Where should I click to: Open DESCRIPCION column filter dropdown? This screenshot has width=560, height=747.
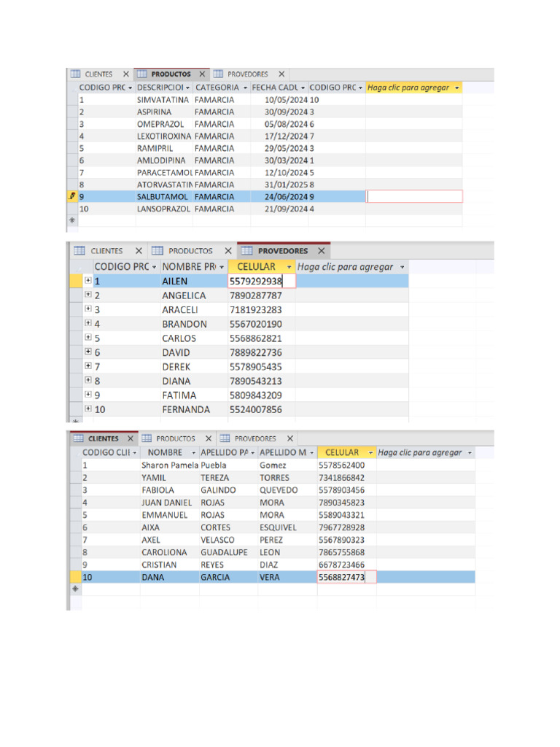187,88
